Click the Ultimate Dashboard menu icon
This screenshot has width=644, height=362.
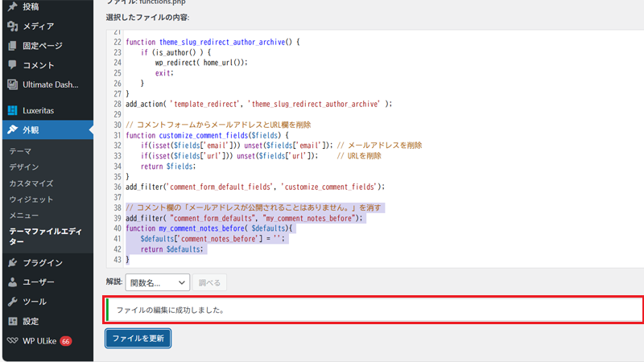[13, 84]
